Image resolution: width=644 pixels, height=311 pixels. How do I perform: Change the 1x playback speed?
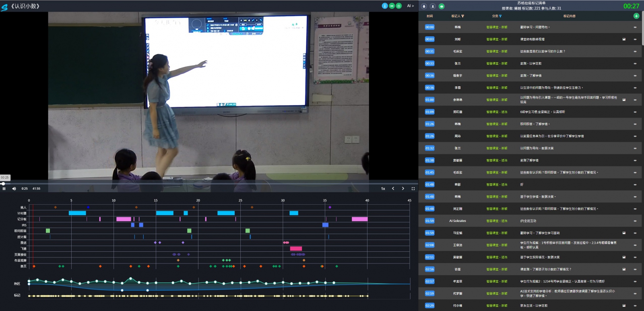click(383, 189)
